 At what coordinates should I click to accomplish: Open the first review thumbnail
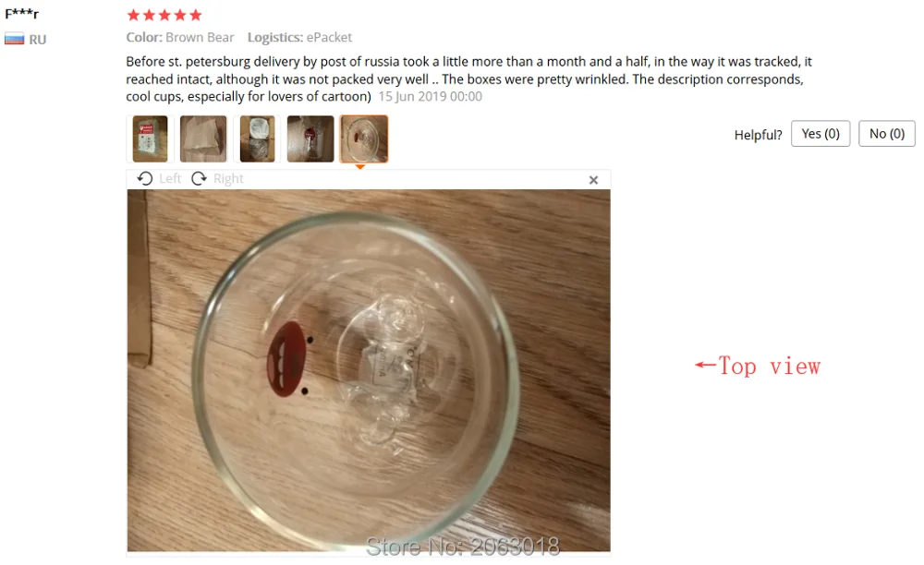(x=150, y=138)
